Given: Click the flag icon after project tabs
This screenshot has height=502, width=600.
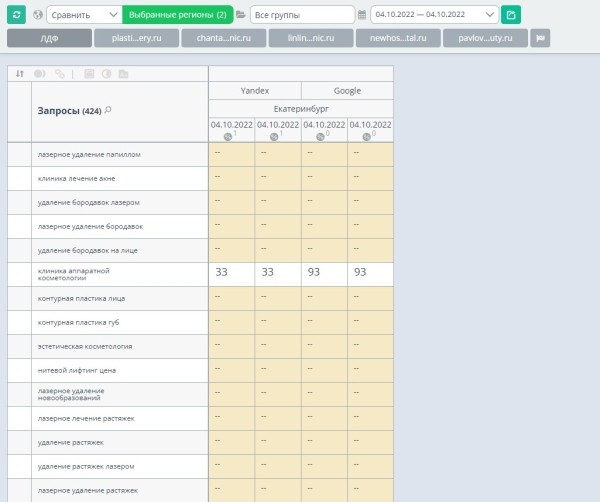Looking at the screenshot, I should [x=541, y=38].
